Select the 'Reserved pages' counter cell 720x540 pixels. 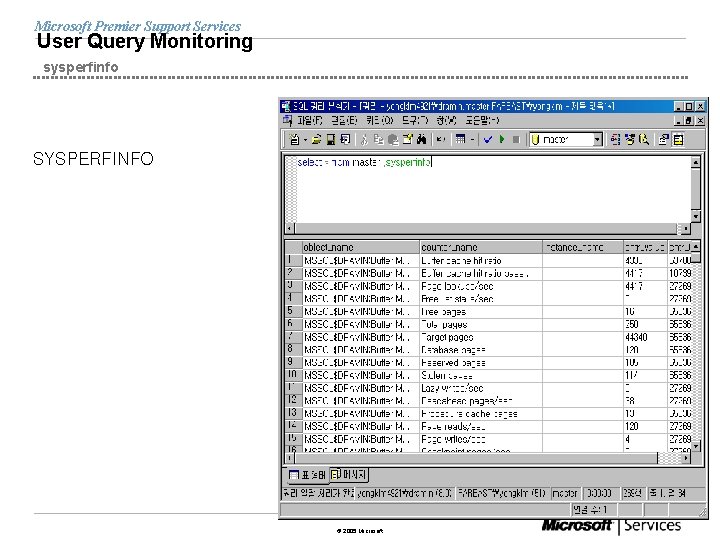(x=481, y=363)
